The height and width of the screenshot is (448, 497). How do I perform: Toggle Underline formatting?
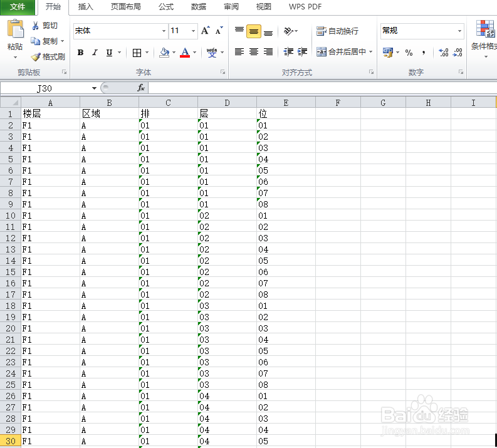click(x=109, y=53)
